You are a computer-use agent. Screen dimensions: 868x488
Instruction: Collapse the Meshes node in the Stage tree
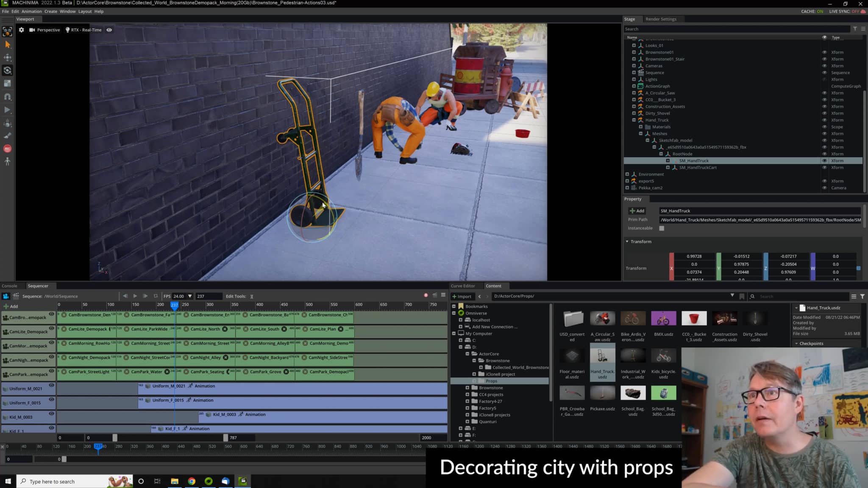point(641,133)
